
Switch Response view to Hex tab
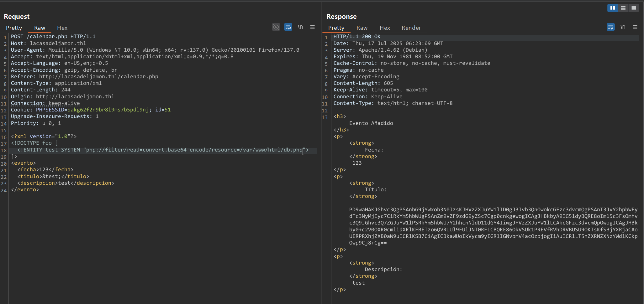coord(385,28)
